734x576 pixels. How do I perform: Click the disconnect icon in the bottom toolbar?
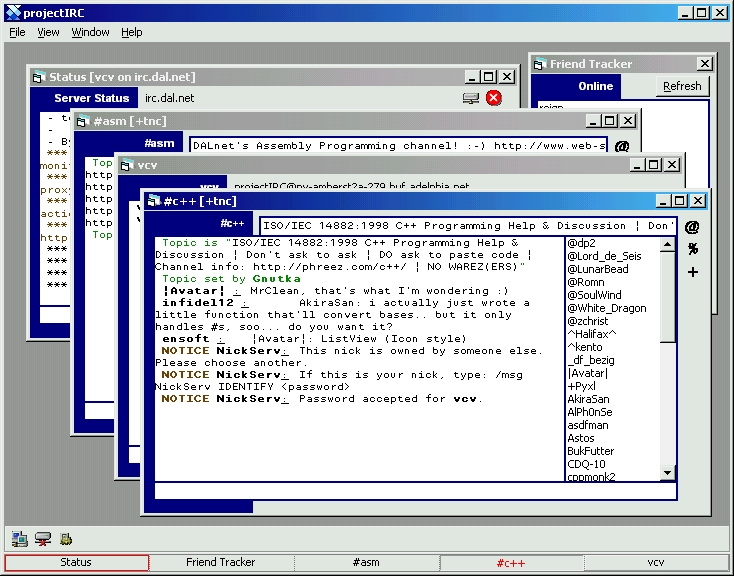click(x=43, y=539)
